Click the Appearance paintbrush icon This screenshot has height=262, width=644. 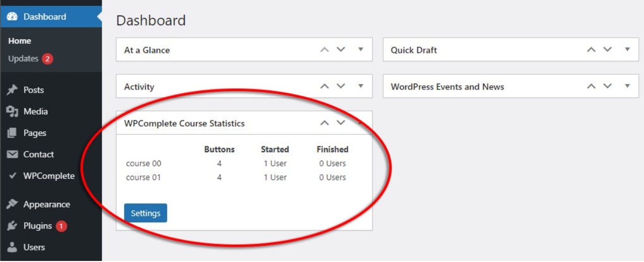(x=12, y=204)
